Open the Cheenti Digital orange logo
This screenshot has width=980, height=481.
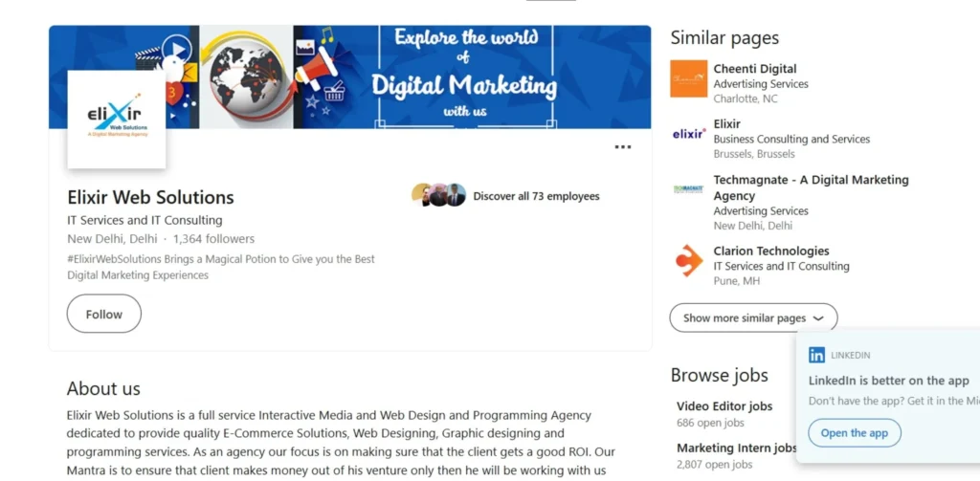coord(688,78)
